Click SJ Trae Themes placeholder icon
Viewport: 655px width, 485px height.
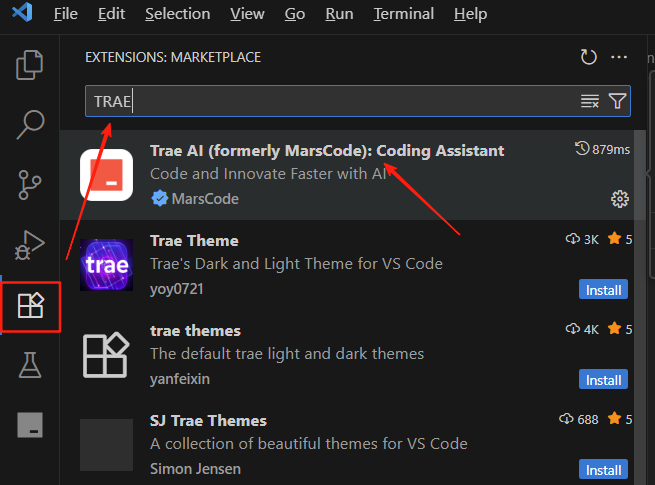click(107, 445)
